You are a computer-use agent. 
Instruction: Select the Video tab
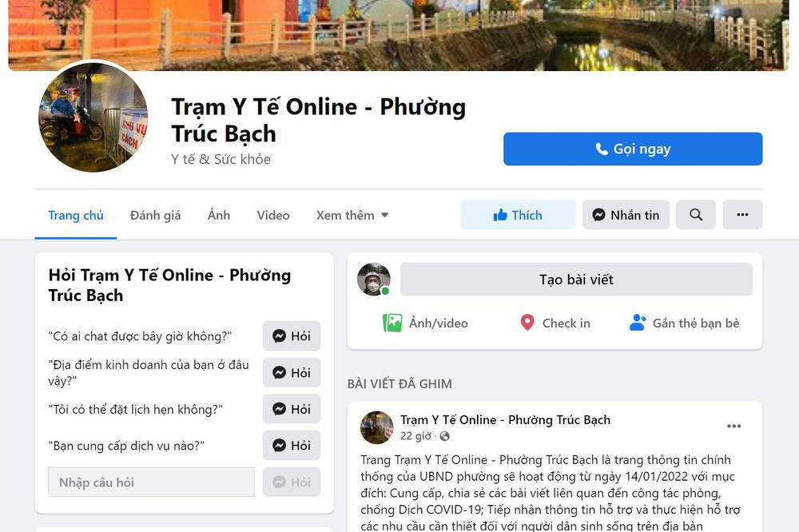tap(273, 215)
